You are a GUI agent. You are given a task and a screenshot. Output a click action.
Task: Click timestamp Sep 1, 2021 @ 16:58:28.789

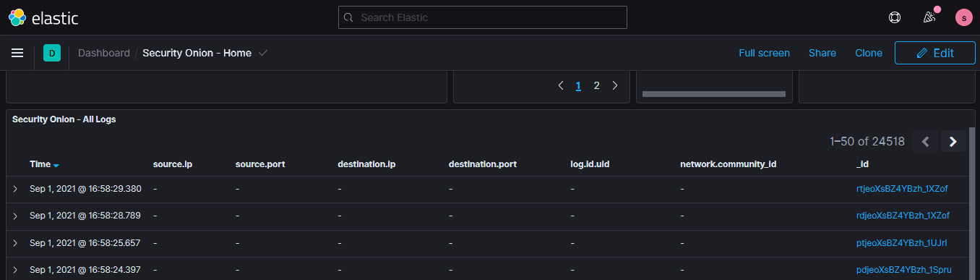pos(85,216)
